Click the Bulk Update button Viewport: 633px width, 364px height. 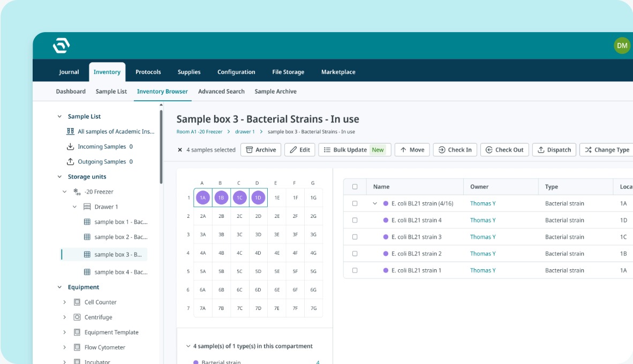(x=355, y=150)
